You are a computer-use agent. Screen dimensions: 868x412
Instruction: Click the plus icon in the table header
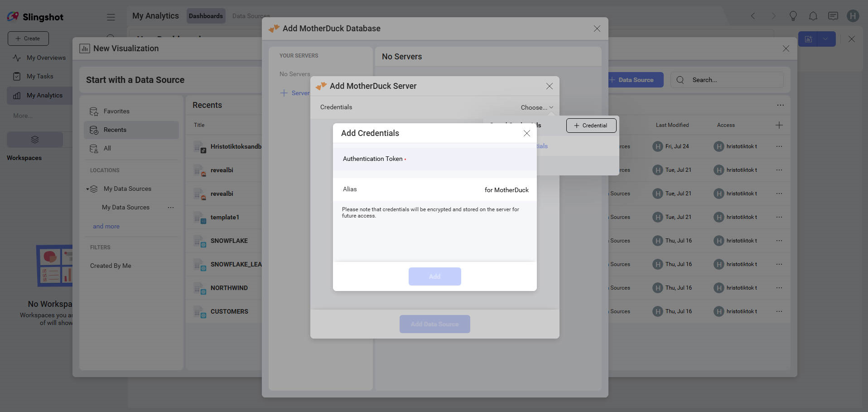point(779,125)
